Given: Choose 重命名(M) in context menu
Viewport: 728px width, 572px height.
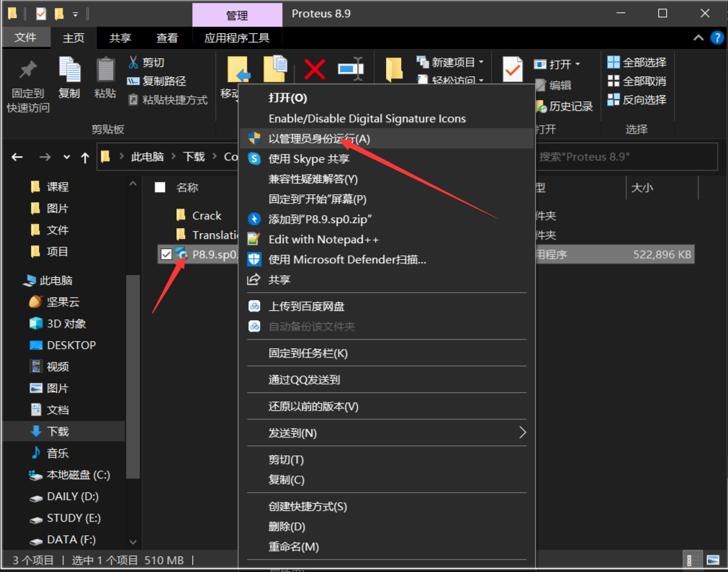Looking at the screenshot, I should [386, 547].
